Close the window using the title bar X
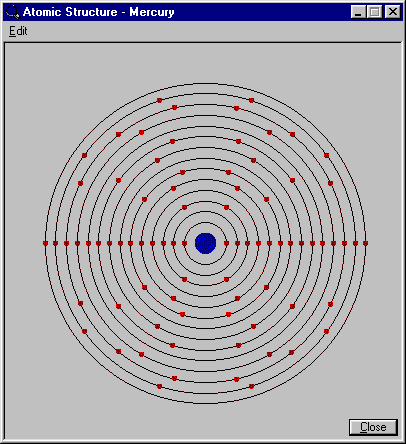This screenshot has width=406, height=444. (x=393, y=12)
